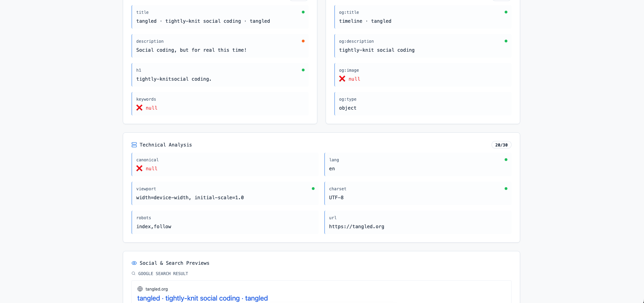The width and height of the screenshot is (644, 303).
Task: Click the orange status dot on description
Action: 303,41
